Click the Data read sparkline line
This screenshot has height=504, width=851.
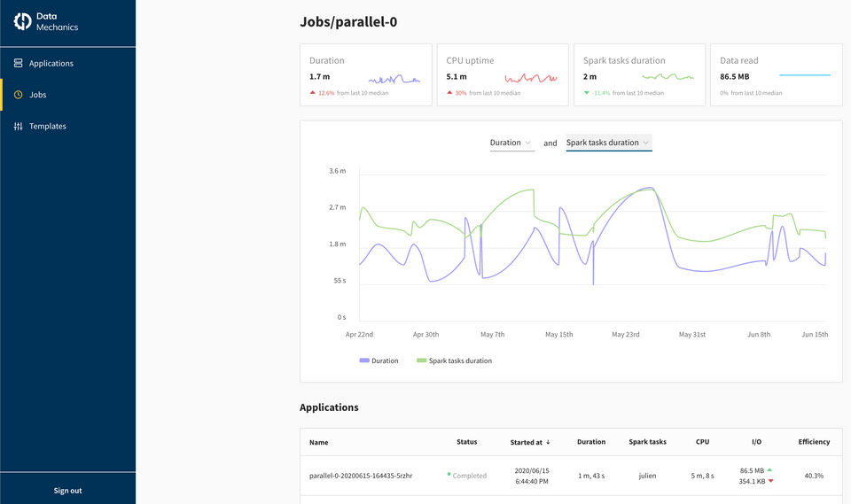tap(805, 76)
